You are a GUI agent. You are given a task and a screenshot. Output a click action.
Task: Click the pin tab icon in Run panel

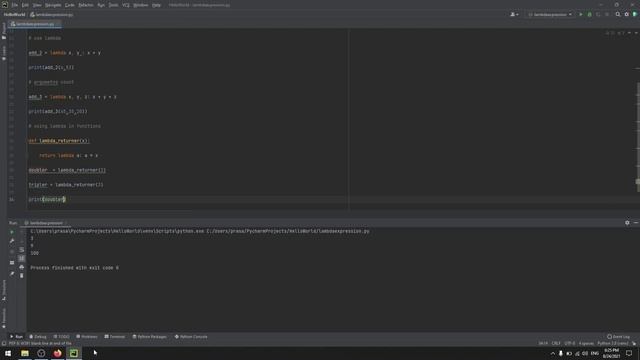click(x=12, y=273)
